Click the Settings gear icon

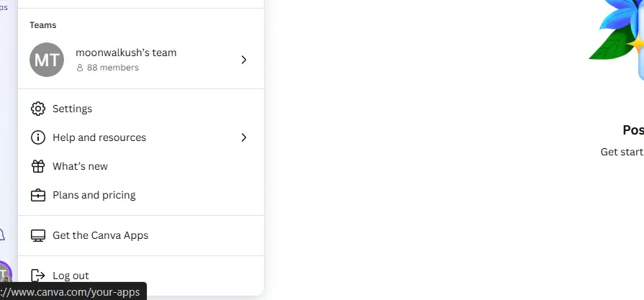pos(38,109)
